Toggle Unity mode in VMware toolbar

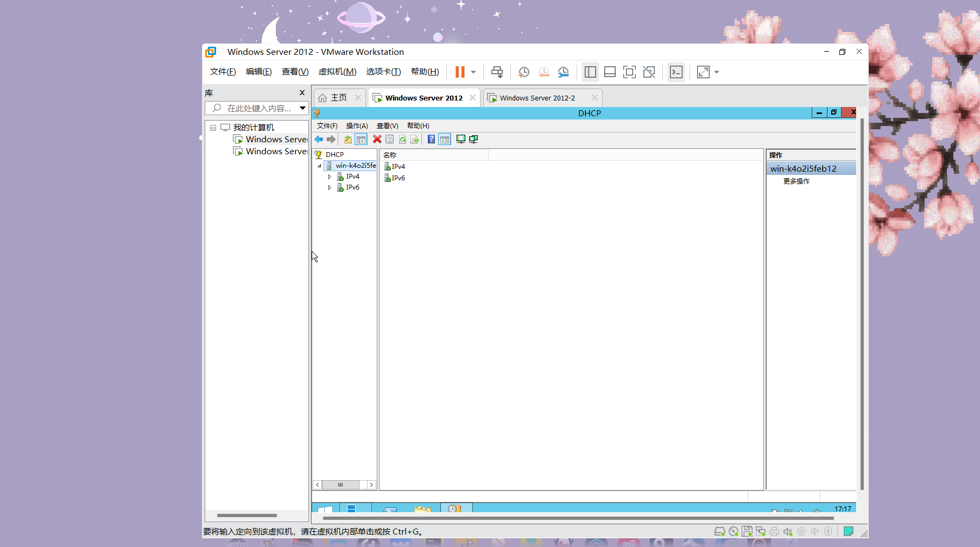point(649,72)
